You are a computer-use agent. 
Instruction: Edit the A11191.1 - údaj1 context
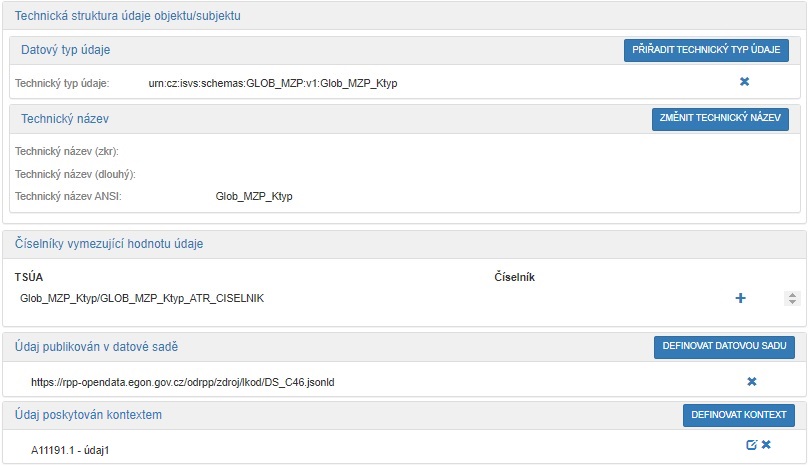(751, 445)
